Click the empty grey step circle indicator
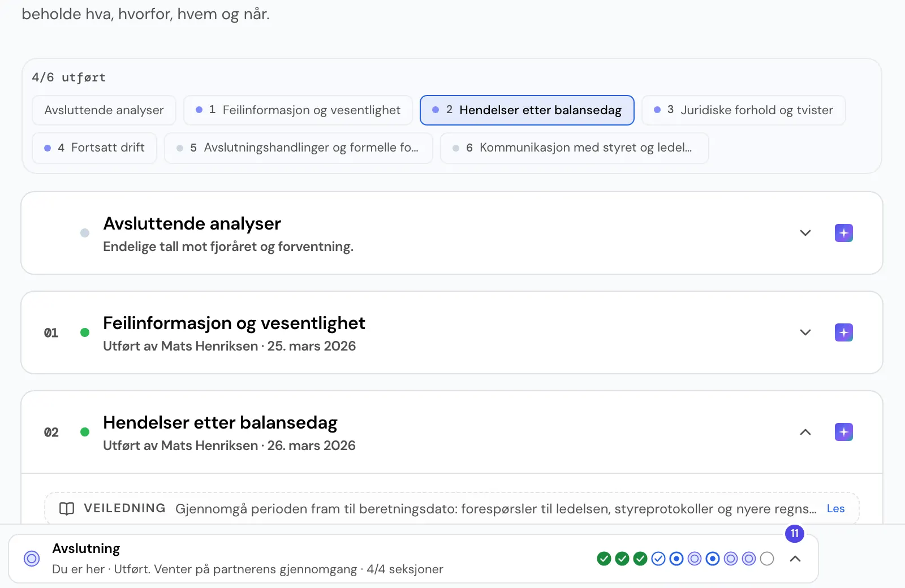The image size is (905, 588). [767, 559]
